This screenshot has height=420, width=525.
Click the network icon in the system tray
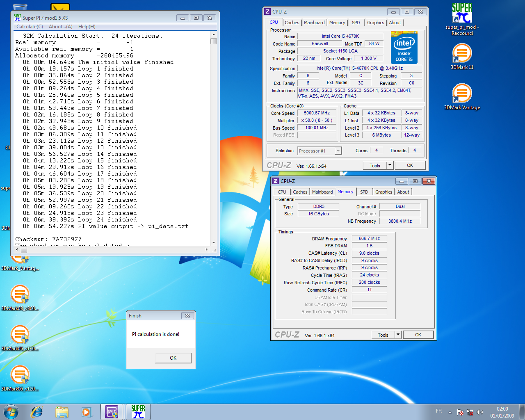click(470, 412)
